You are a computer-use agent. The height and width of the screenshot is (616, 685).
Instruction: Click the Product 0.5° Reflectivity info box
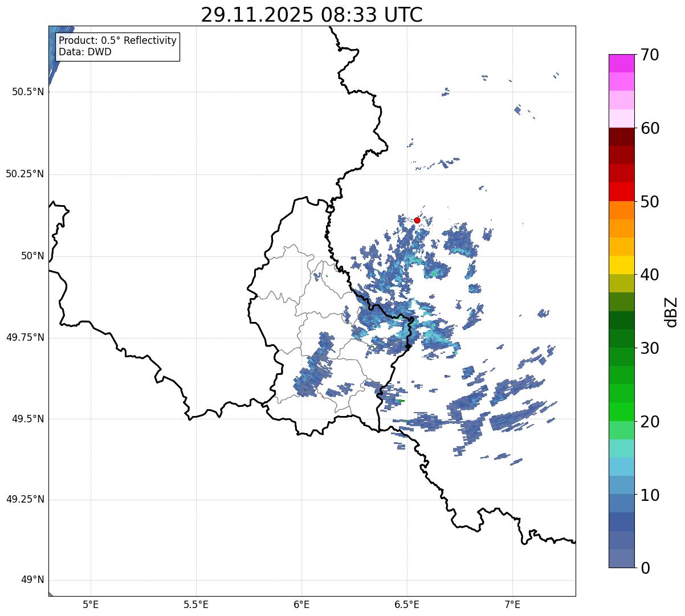click(118, 47)
